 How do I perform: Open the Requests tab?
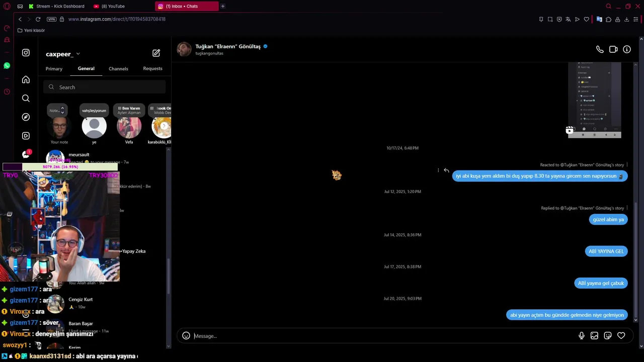click(152, 68)
